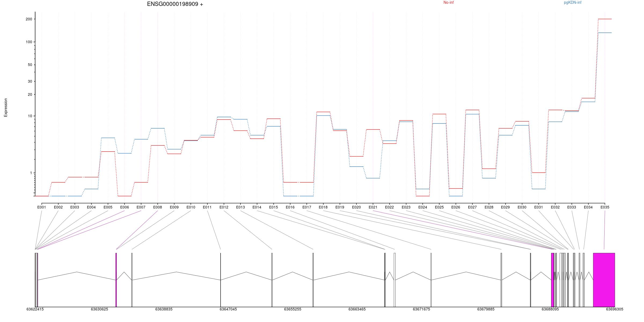644x322 pixels.
Task: Click the E021 axis label
Action: click(373, 207)
